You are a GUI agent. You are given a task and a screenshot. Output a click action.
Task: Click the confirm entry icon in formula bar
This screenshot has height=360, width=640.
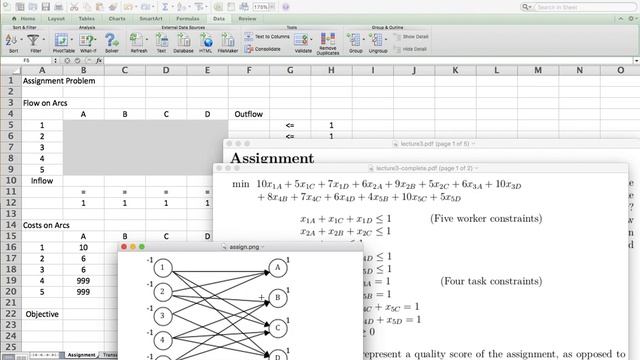point(77,60)
